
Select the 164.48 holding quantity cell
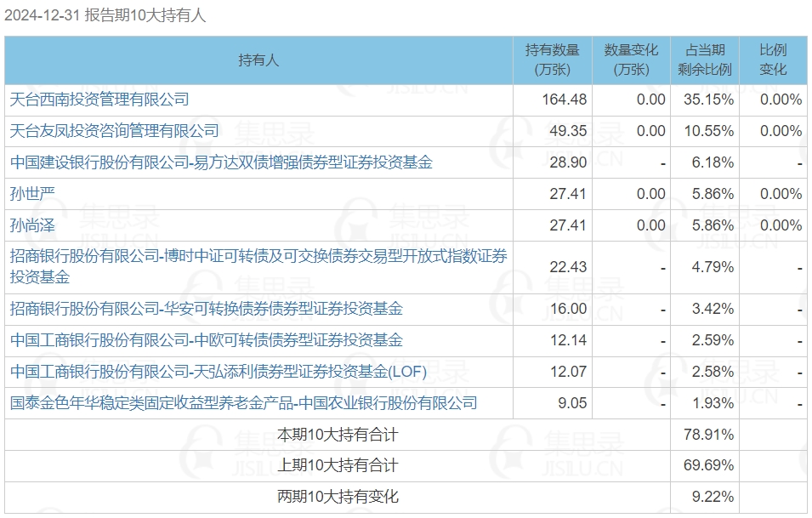click(x=565, y=100)
